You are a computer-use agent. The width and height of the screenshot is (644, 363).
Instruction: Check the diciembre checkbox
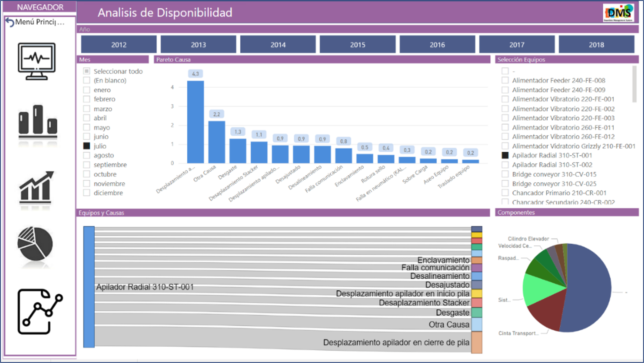pyautogui.click(x=86, y=193)
